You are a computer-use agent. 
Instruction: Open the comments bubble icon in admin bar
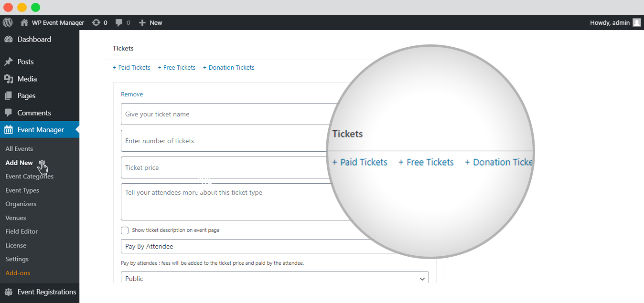119,22
